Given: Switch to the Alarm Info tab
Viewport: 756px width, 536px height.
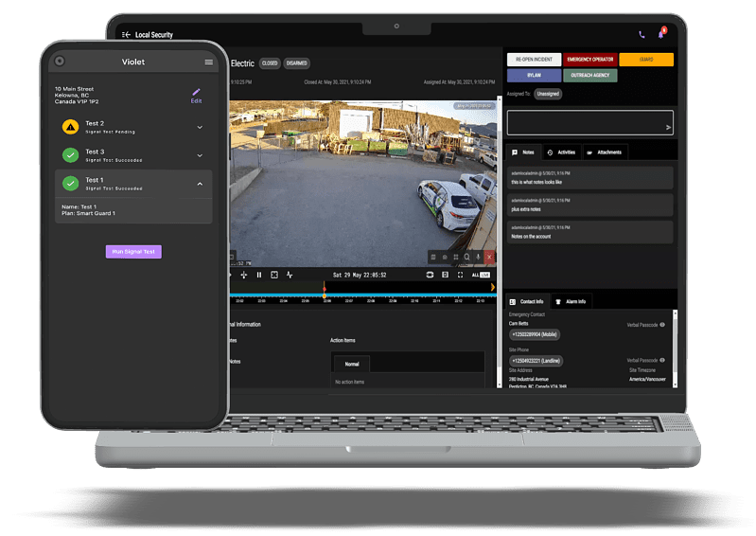Looking at the screenshot, I should [x=571, y=301].
